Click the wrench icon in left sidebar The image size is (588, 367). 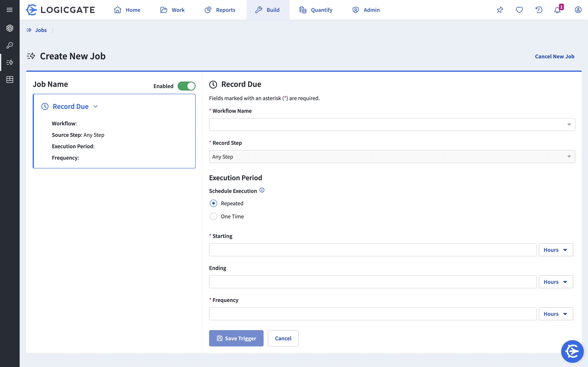tap(9, 45)
